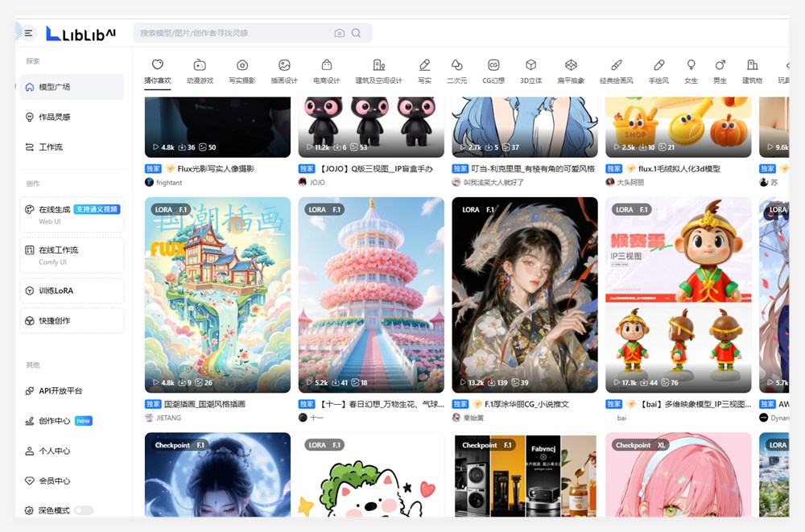The image size is (805, 532).
Task: Switch to the 猜你喜欢 tab
Action: pos(157,70)
